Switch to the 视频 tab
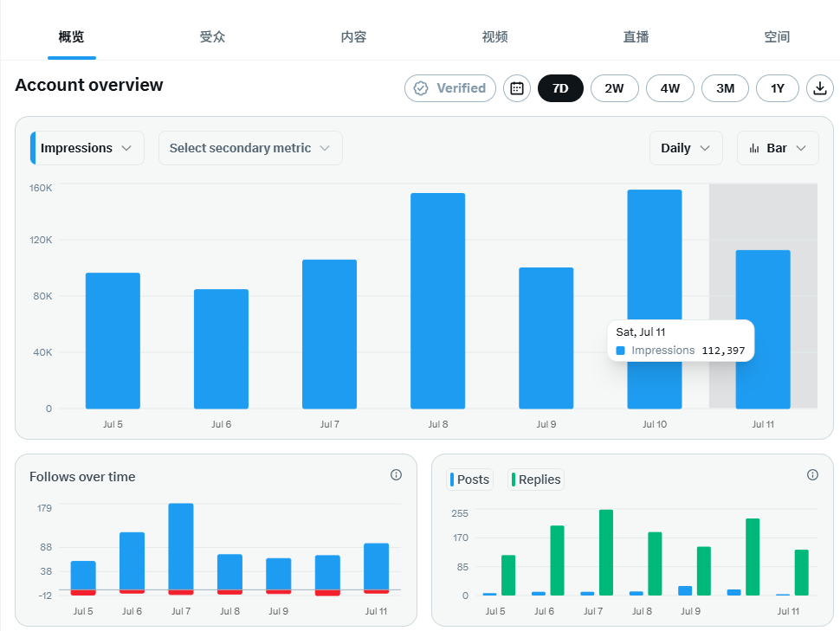Viewport: 840px width, 631px height. pos(494,37)
